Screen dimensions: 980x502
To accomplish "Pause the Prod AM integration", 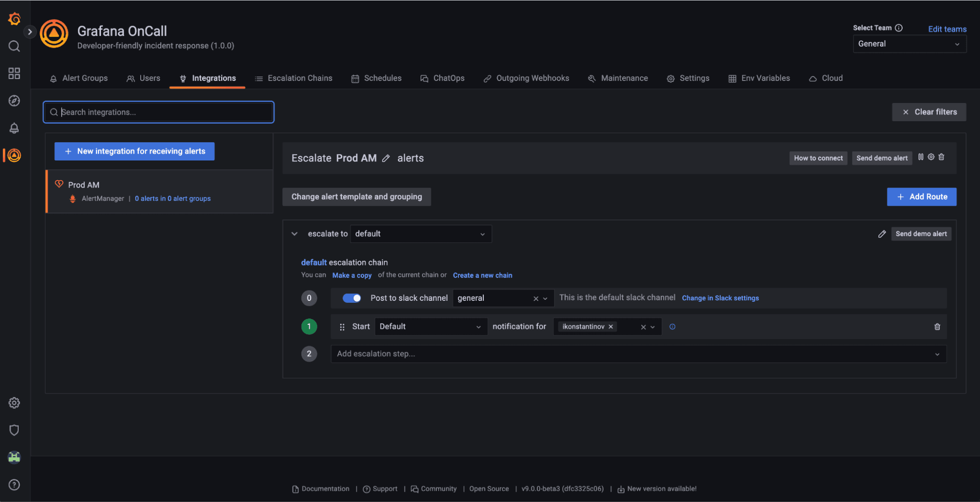I will click(x=920, y=157).
